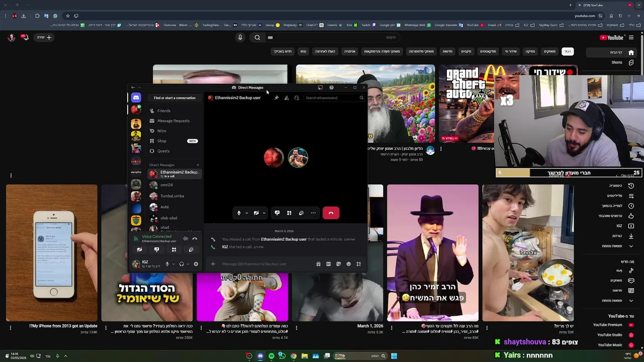Viewport: 644px width, 362px height.
Task: Open My iPhone from 2013 video thumbnail
Action: (52, 253)
